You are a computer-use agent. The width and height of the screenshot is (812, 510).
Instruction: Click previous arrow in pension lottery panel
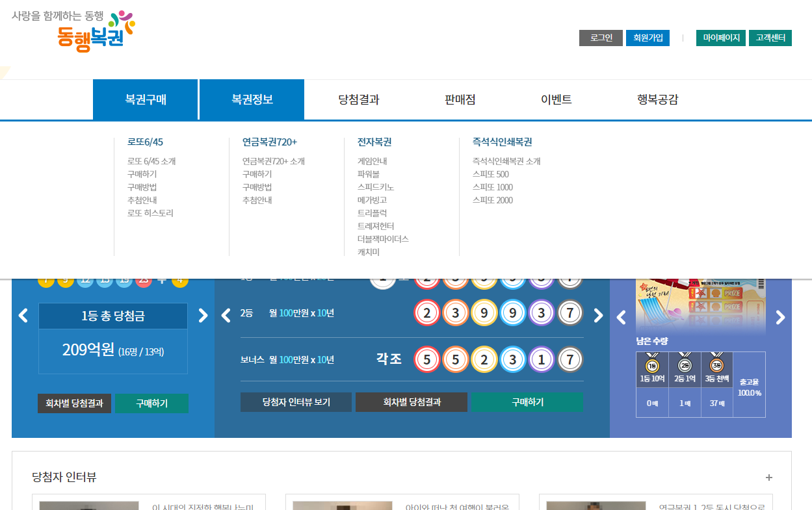coord(226,316)
